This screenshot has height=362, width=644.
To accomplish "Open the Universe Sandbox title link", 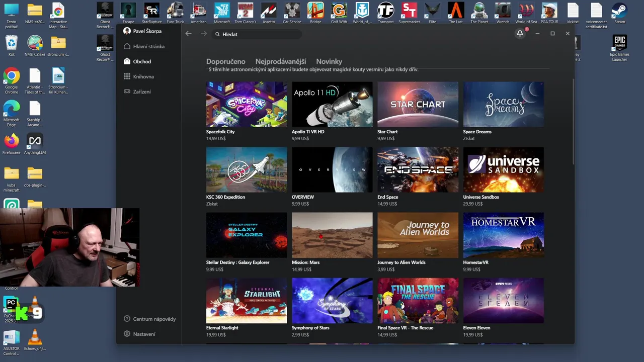I will point(481,197).
